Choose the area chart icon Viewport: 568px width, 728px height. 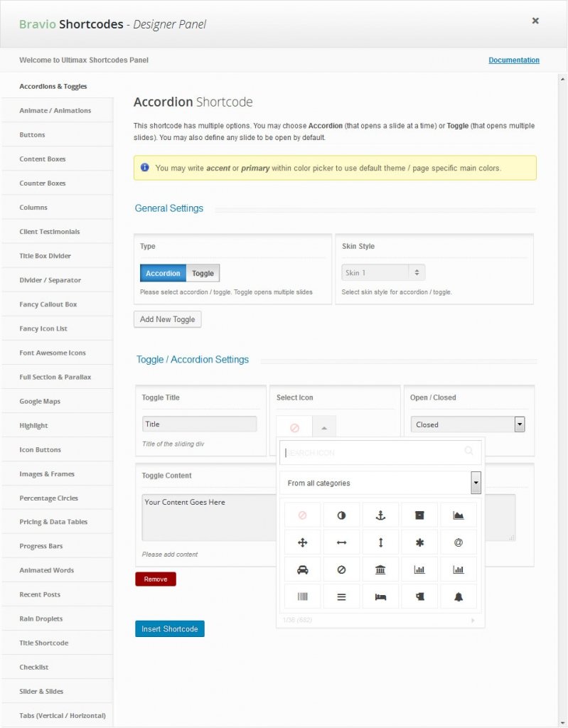click(x=459, y=515)
